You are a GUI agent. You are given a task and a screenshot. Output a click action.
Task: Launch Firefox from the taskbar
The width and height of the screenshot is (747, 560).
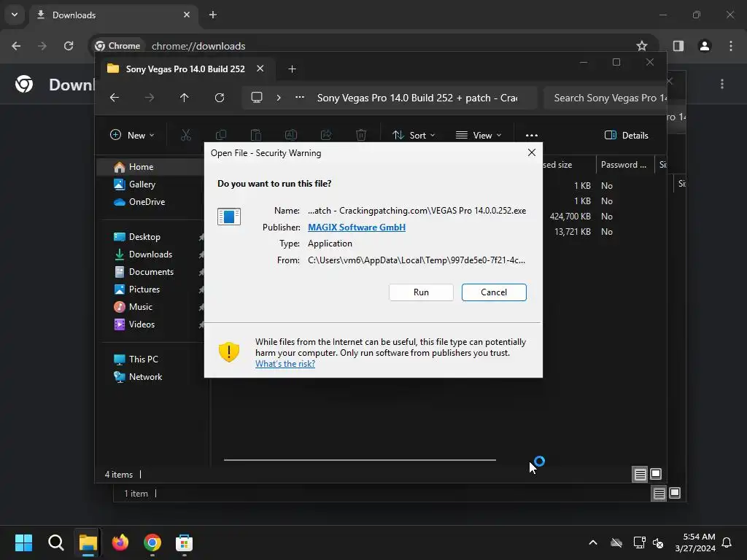120,542
